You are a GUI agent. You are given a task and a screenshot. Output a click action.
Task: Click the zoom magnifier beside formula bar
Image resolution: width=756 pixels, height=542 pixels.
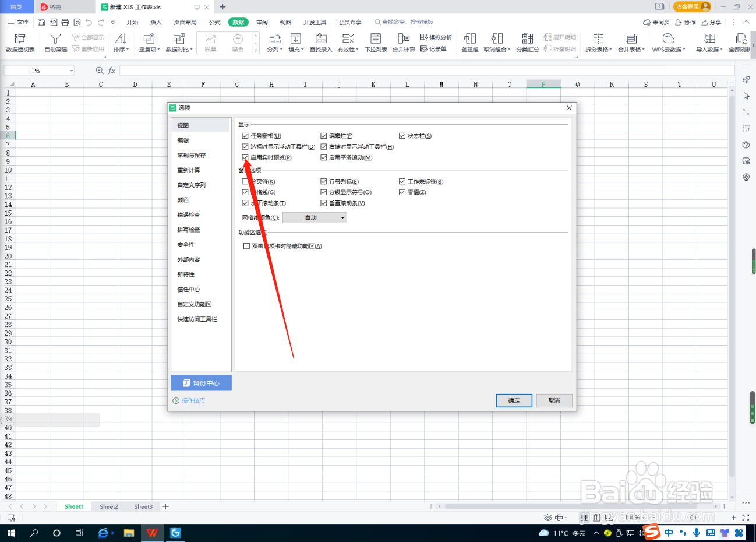pyautogui.click(x=100, y=71)
